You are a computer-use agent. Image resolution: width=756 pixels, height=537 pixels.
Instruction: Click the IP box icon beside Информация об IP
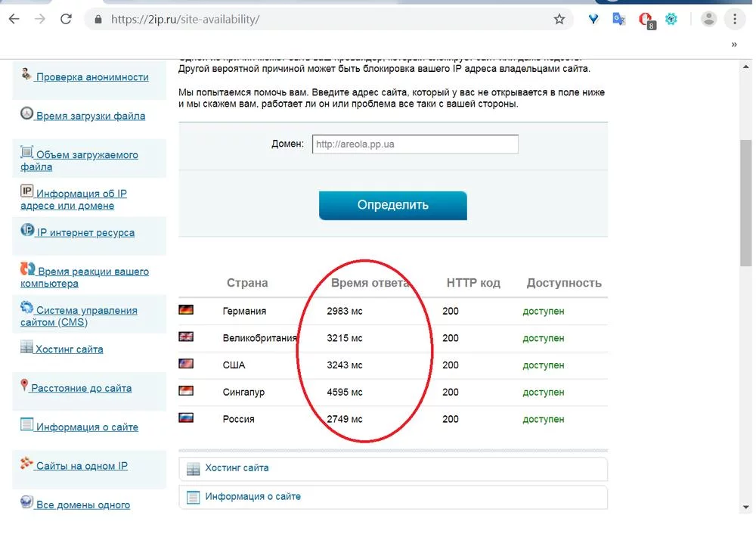(27, 191)
